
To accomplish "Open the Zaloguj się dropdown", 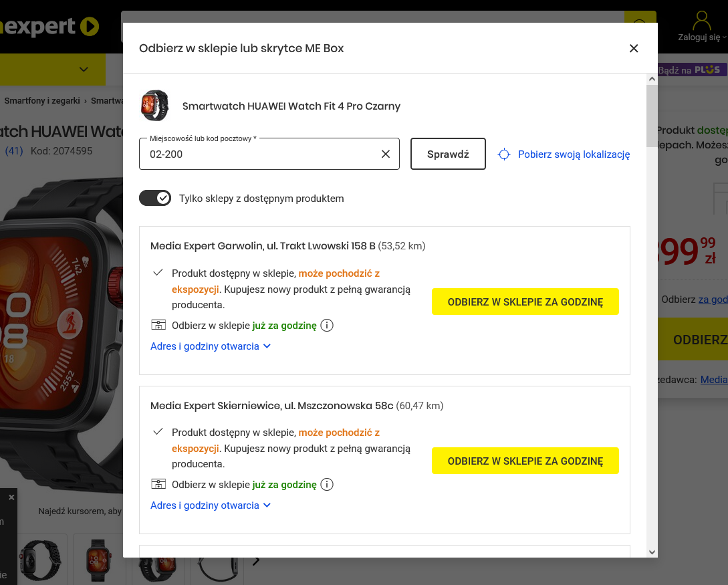I will click(x=702, y=37).
